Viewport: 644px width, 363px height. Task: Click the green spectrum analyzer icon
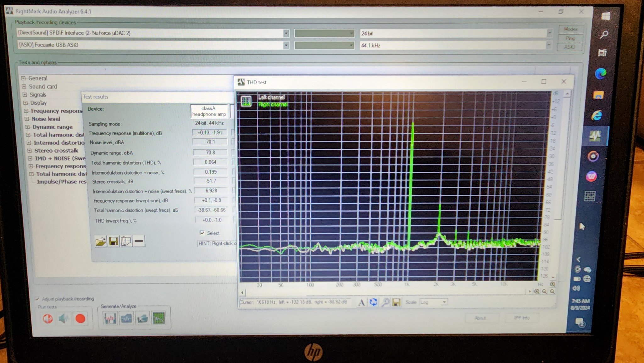[158, 318]
